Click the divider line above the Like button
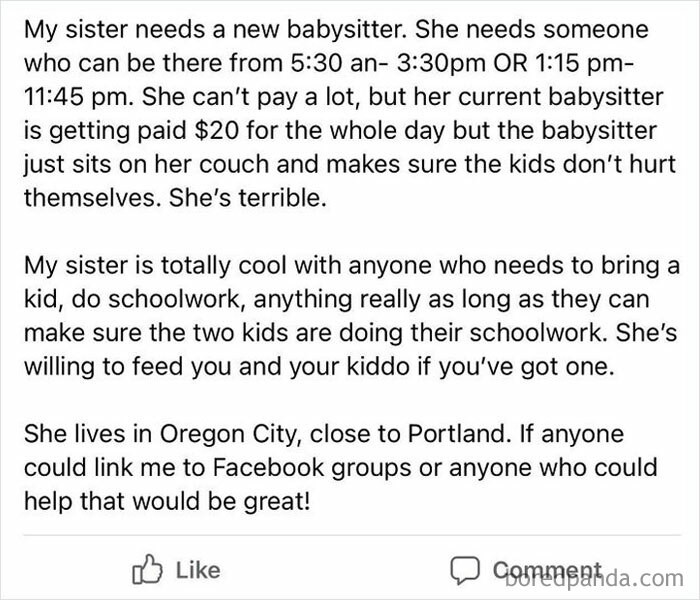Screen dimensions: 700x600 point(352,534)
